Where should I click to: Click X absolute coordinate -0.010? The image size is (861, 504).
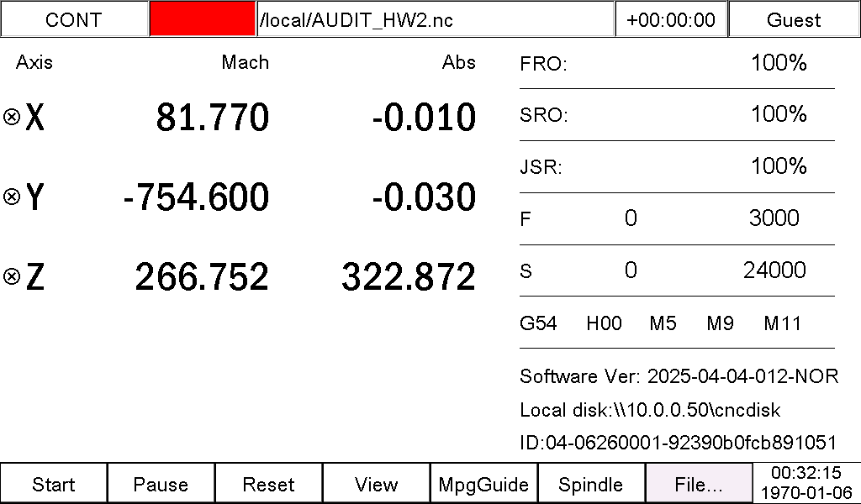click(424, 117)
